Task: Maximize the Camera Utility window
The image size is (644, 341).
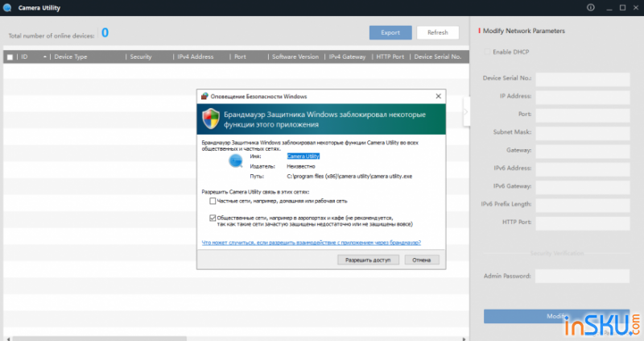Action: pyautogui.click(x=622, y=7)
